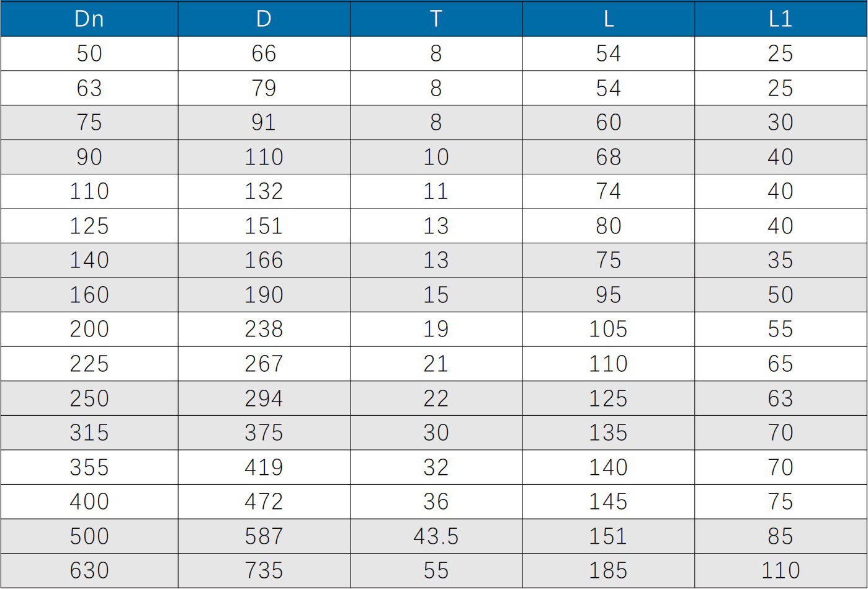This screenshot has height=589, width=868.
Task: Click the D value 79 cell
Action: 264,88
